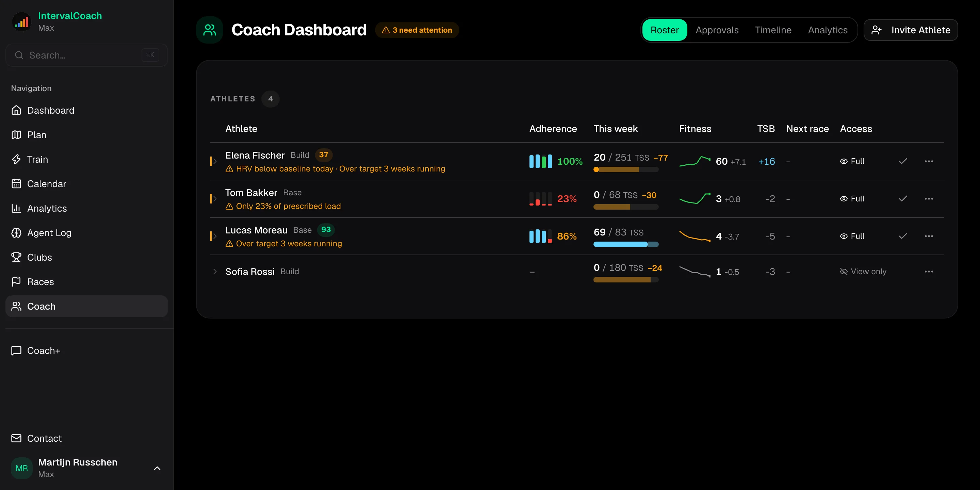Screen dimensions: 980x490
Task: Open the Races flag item
Action: click(86, 282)
